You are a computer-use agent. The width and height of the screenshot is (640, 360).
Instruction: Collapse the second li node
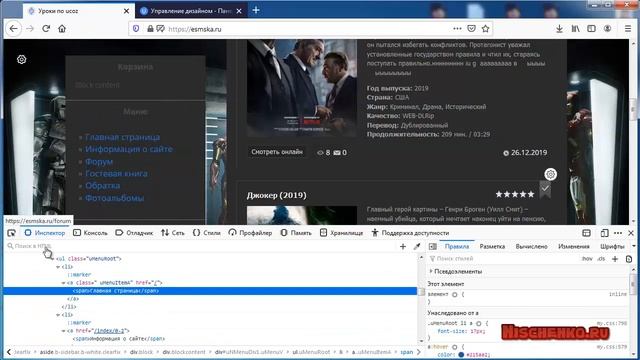point(58,315)
